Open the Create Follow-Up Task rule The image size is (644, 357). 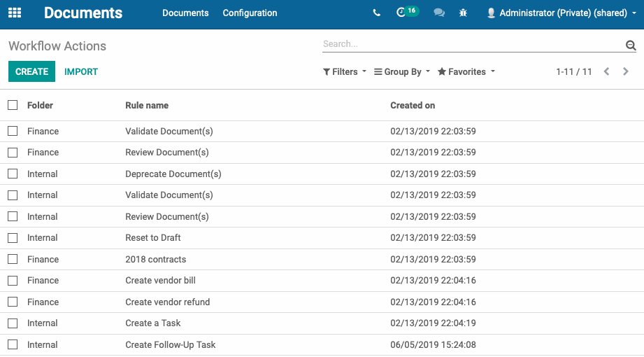click(170, 344)
